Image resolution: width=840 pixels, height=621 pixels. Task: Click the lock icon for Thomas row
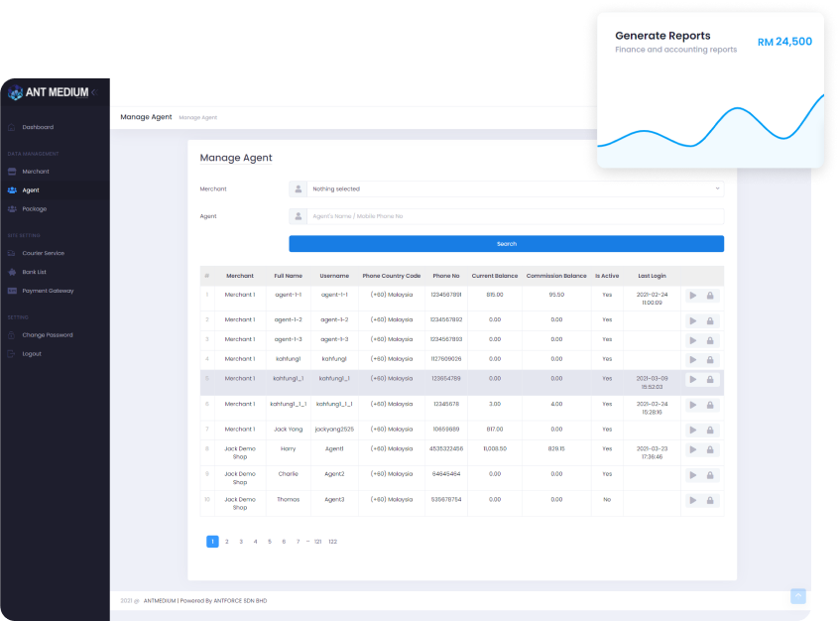point(710,501)
